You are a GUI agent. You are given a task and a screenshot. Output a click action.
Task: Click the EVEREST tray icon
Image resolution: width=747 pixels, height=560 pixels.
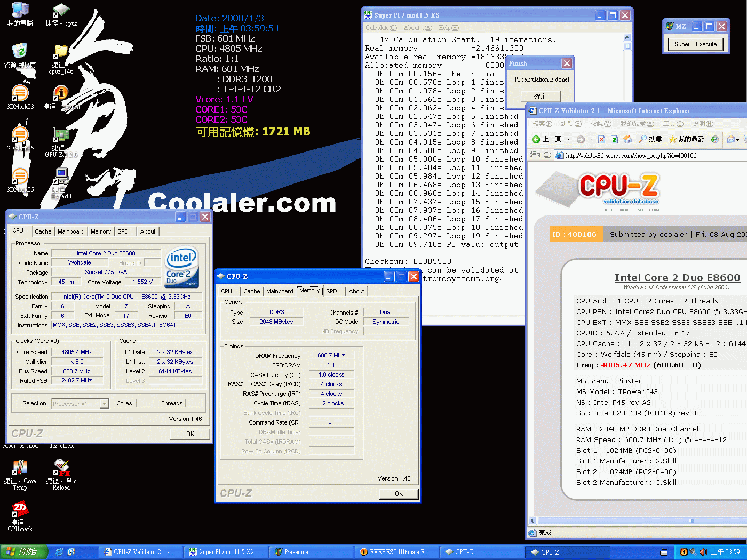(x=684, y=552)
